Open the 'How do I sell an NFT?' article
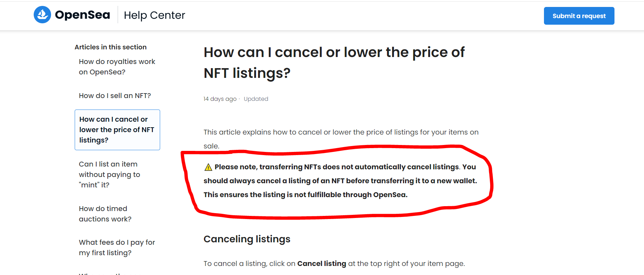Image resolution: width=644 pixels, height=275 pixels. (x=115, y=96)
